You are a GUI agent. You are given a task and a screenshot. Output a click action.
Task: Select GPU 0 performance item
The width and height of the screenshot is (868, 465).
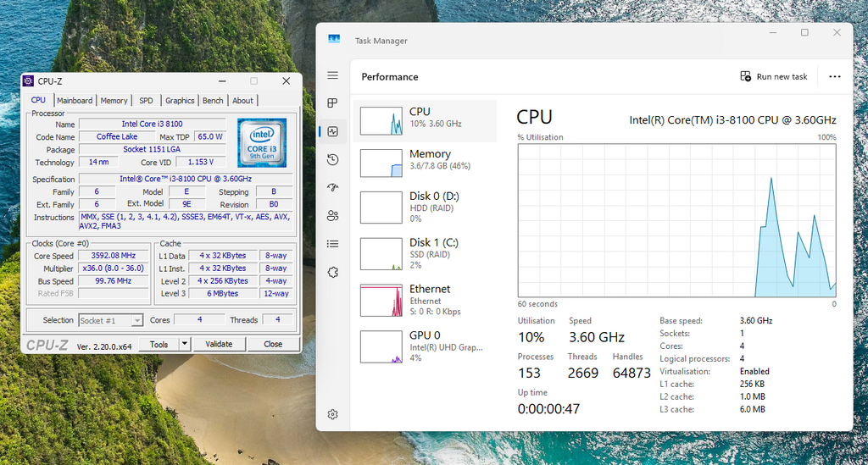[426, 346]
